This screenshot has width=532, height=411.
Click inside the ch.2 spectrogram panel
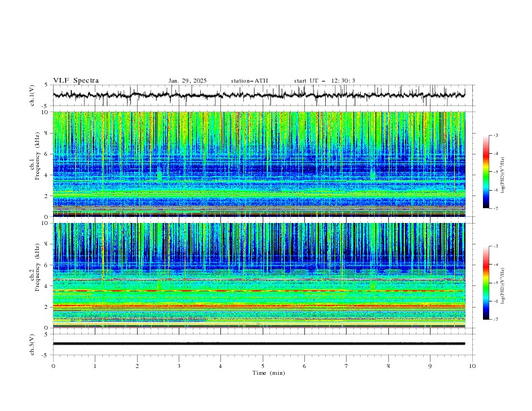pos(259,275)
